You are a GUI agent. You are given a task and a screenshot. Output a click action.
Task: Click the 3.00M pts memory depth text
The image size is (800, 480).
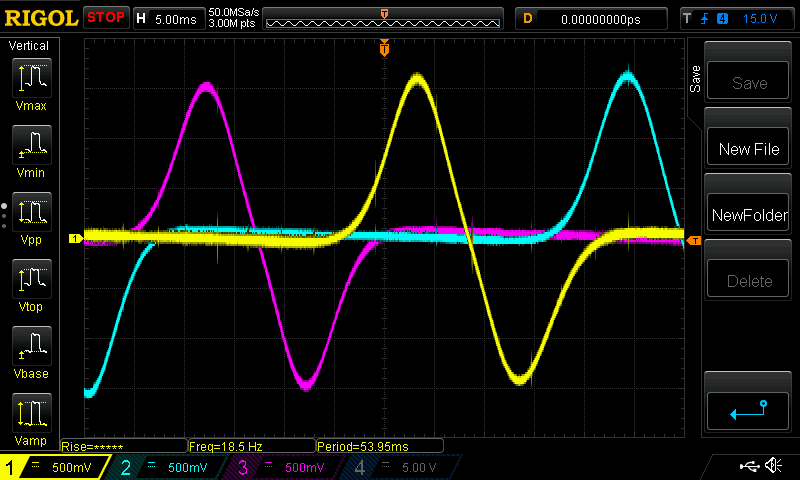coord(232,23)
